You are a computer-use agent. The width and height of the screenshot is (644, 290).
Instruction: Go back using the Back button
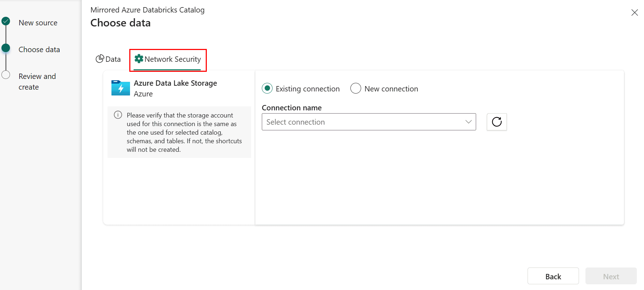(x=553, y=276)
